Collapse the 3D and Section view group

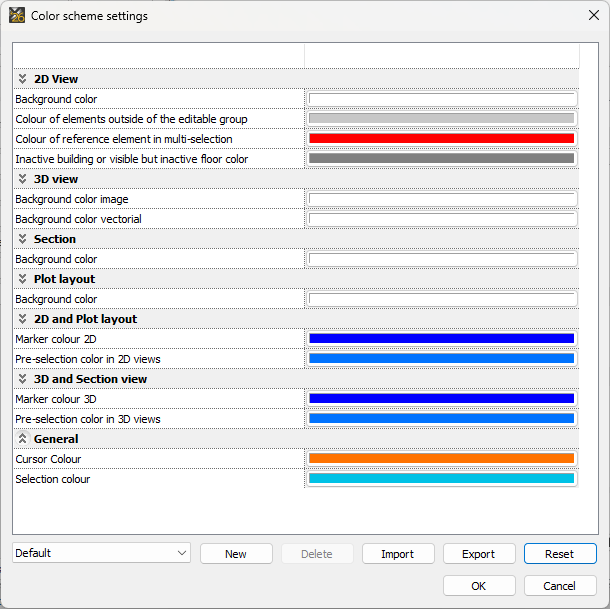click(x=22, y=379)
